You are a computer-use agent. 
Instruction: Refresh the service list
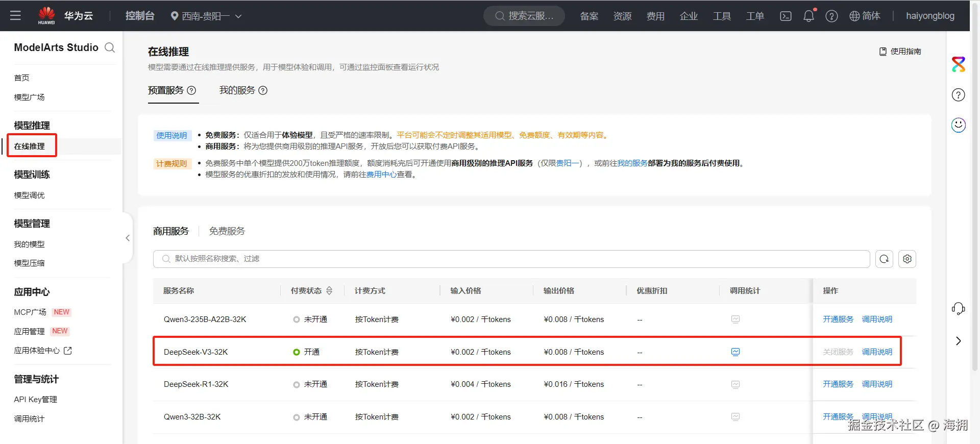[884, 259]
